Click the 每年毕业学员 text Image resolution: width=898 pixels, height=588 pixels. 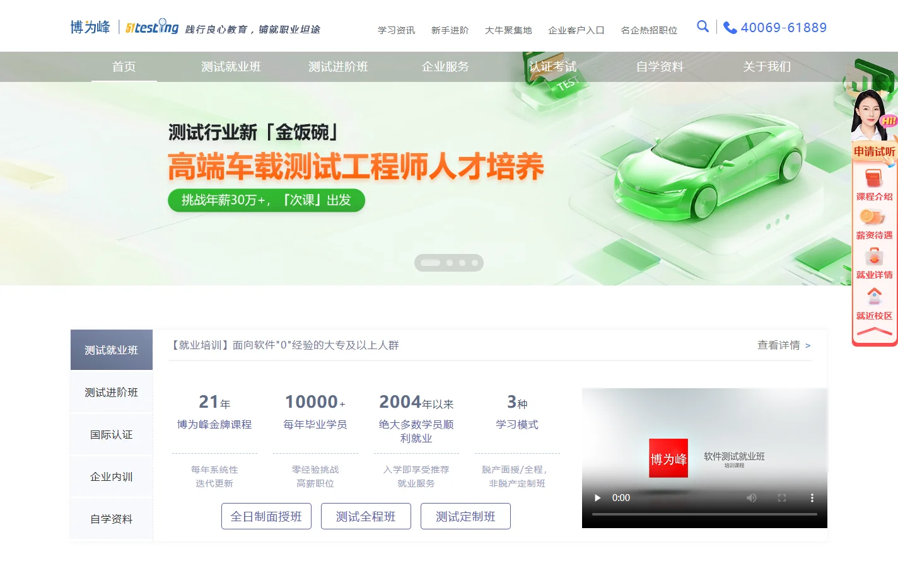(x=315, y=425)
